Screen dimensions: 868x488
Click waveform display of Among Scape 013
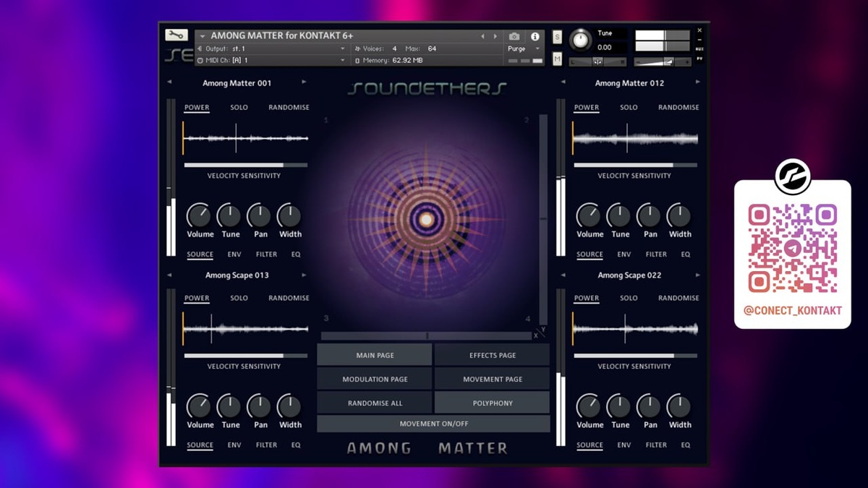pyautogui.click(x=246, y=328)
